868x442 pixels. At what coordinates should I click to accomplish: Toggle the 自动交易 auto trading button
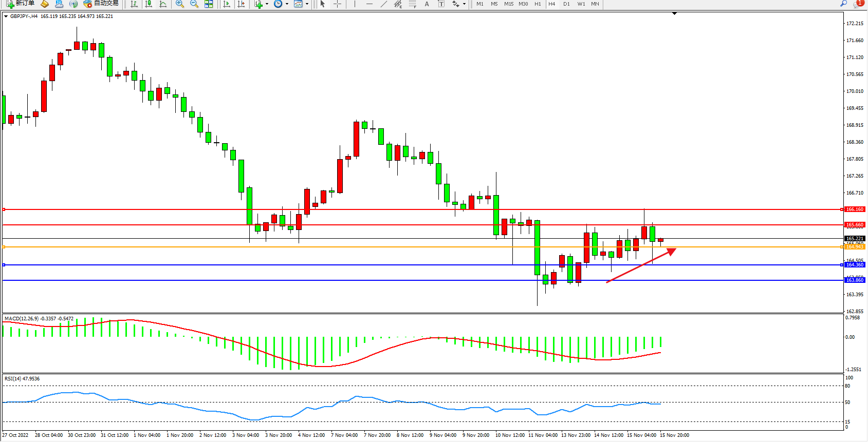tap(101, 4)
